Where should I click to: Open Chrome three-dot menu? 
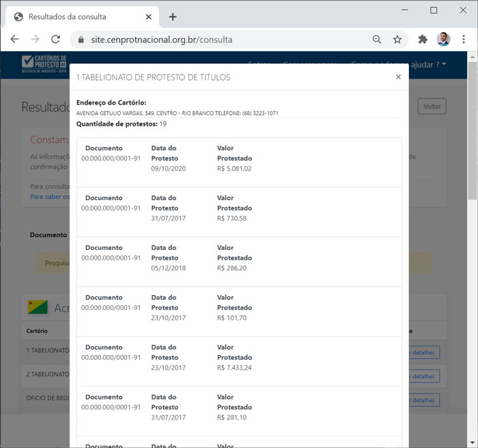[464, 39]
